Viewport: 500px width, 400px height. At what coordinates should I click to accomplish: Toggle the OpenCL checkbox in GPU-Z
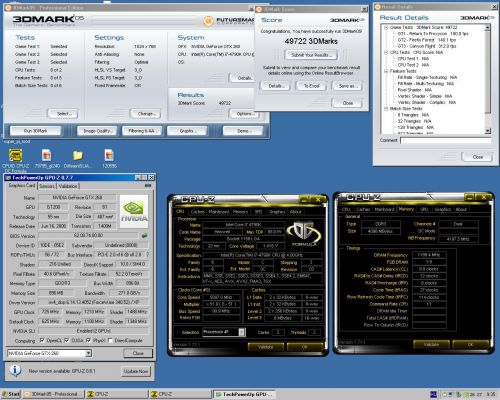(42, 340)
